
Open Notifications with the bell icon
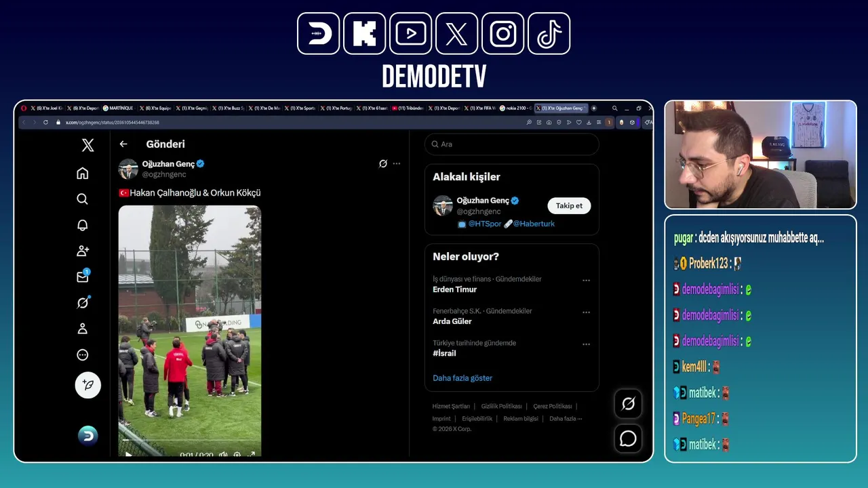point(82,225)
